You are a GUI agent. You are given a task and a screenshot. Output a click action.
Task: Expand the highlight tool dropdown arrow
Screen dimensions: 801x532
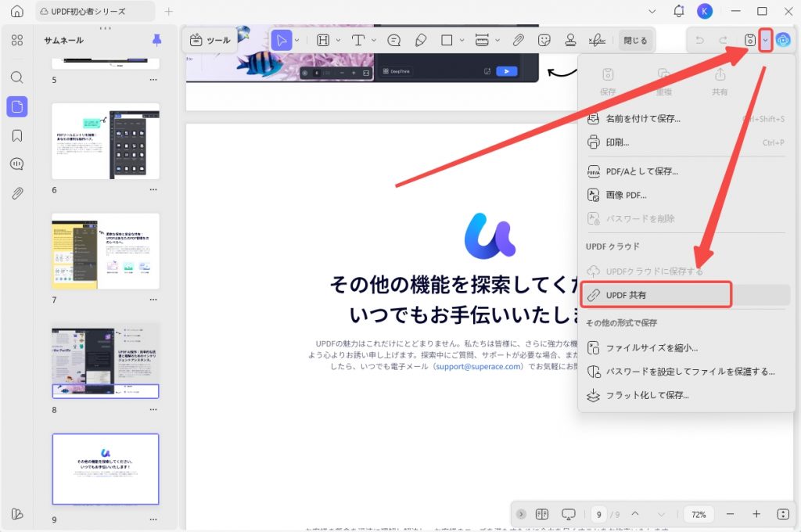(338, 41)
